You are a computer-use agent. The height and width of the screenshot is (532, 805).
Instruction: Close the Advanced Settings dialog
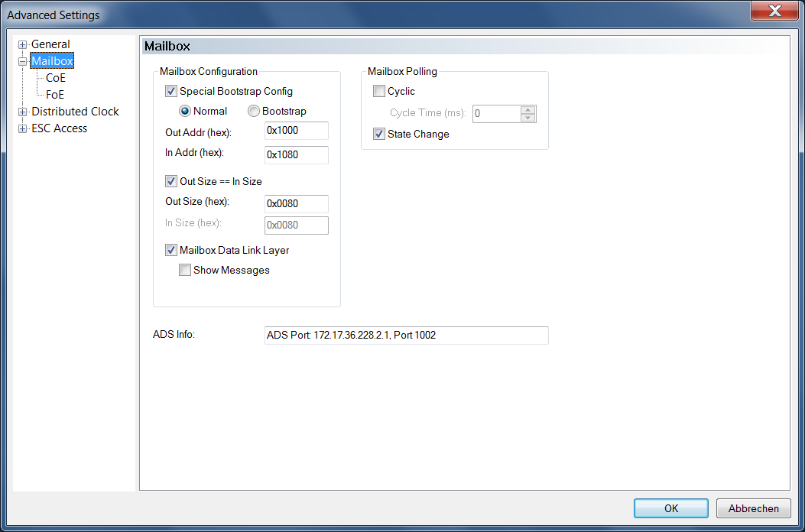[774, 10]
